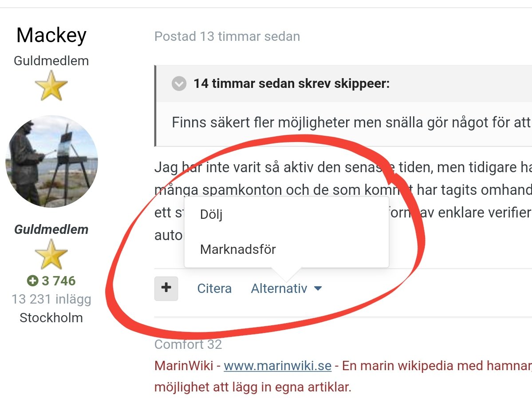This screenshot has width=532, height=399.
Task: Click the Citera quote link
Action: (214, 288)
